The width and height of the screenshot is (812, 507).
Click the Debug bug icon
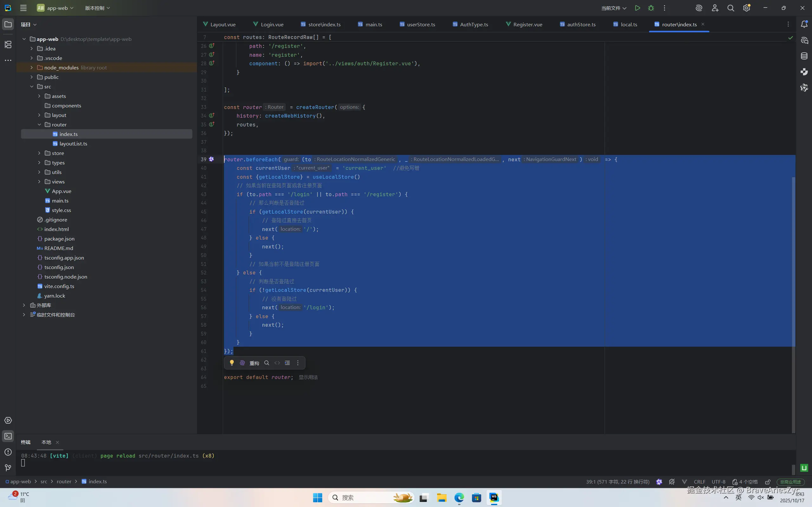[x=651, y=8]
